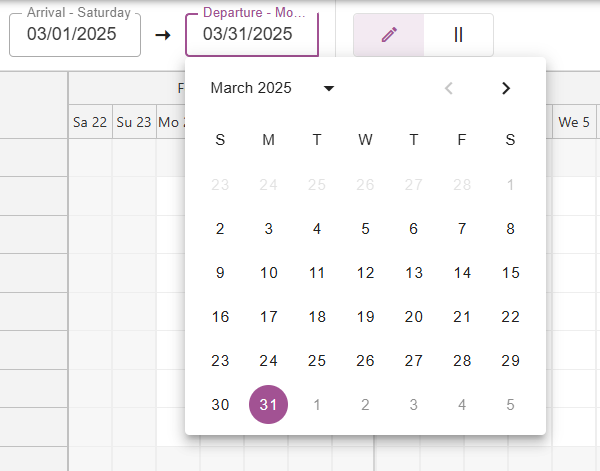Click the Departure date input field
Viewport: 600px width, 471px height.
250,35
